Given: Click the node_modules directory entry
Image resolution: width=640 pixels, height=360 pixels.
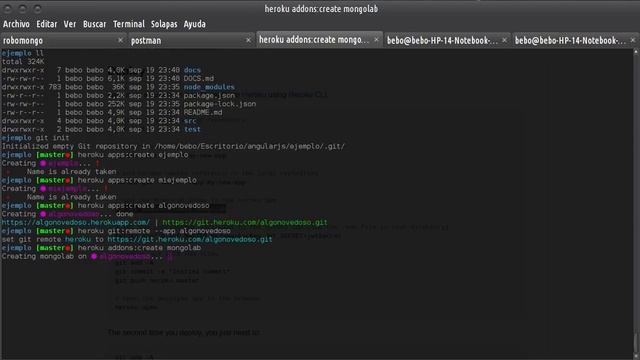Looking at the screenshot, I should tap(209, 87).
